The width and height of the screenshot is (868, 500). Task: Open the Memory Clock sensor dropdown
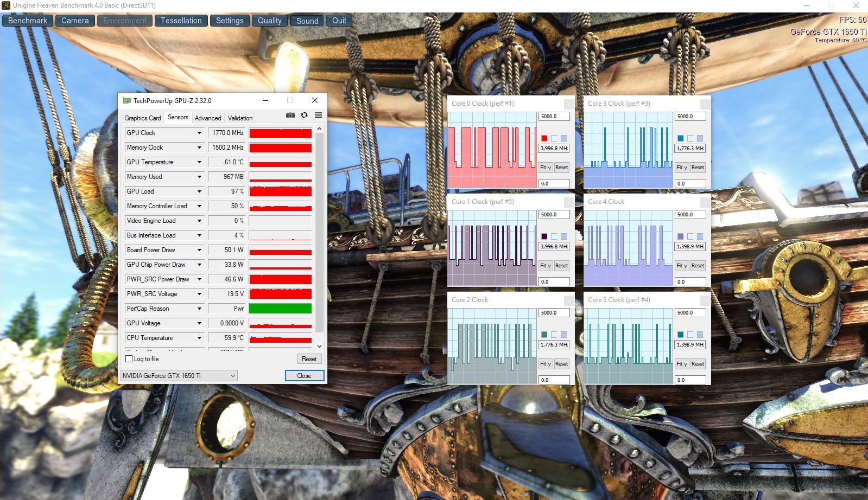click(x=199, y=148)
